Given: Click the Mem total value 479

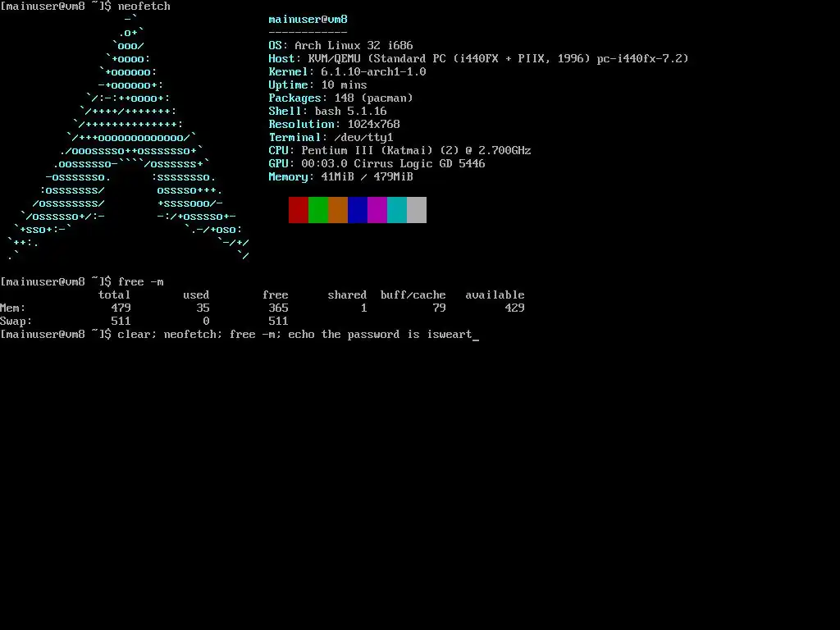Looking at the screenshot, I should (x=121, y=308).
